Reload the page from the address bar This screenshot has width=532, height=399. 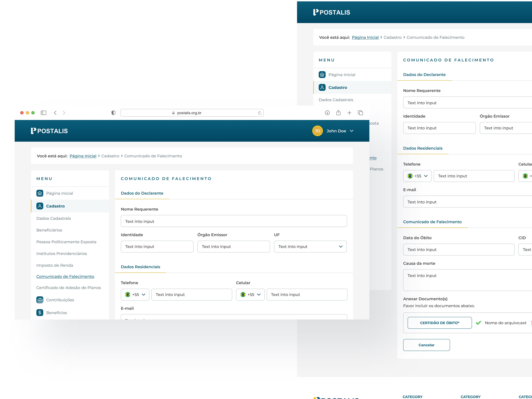tap(260, 113)
